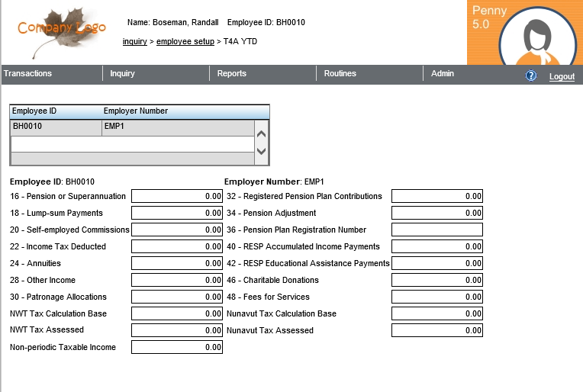
Task: Edit the Nunavut Tax Assessed field
Action: (437, 330)
